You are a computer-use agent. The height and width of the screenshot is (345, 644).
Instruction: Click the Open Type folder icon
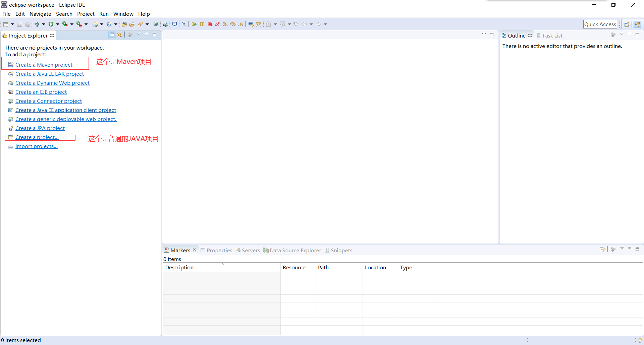[x=124, y=24]
